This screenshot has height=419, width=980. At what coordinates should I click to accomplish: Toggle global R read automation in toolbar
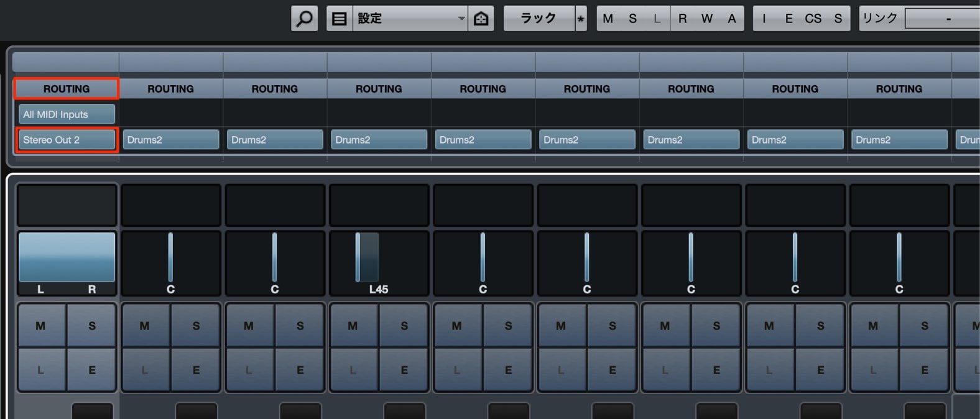(683, 19)
